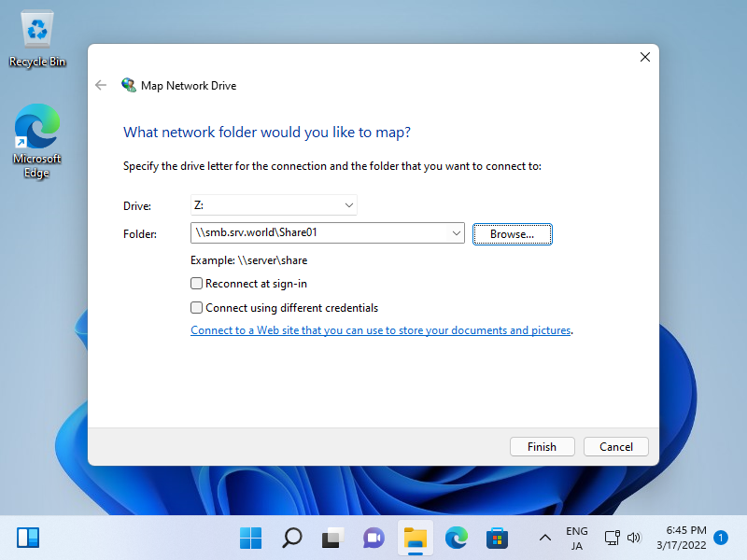Click into the Folder path text field
The height and width of the screenshot is (560, 747).
(x=317, y=233)
